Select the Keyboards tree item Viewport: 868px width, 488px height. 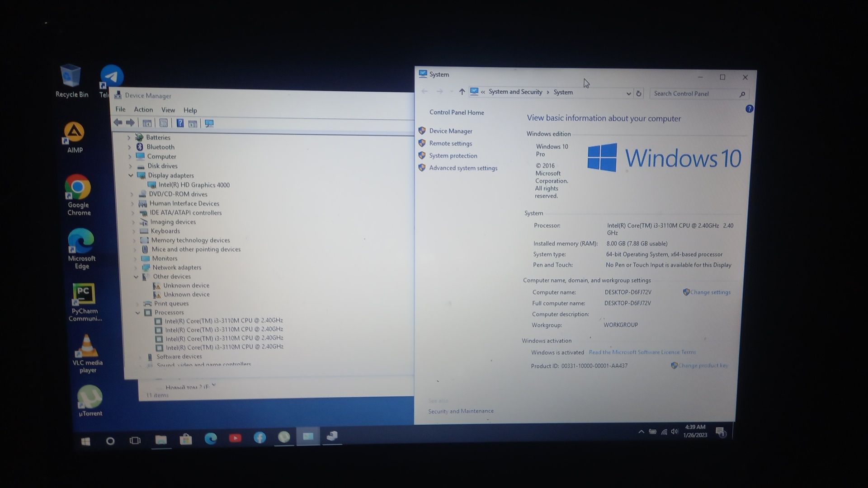165,231
